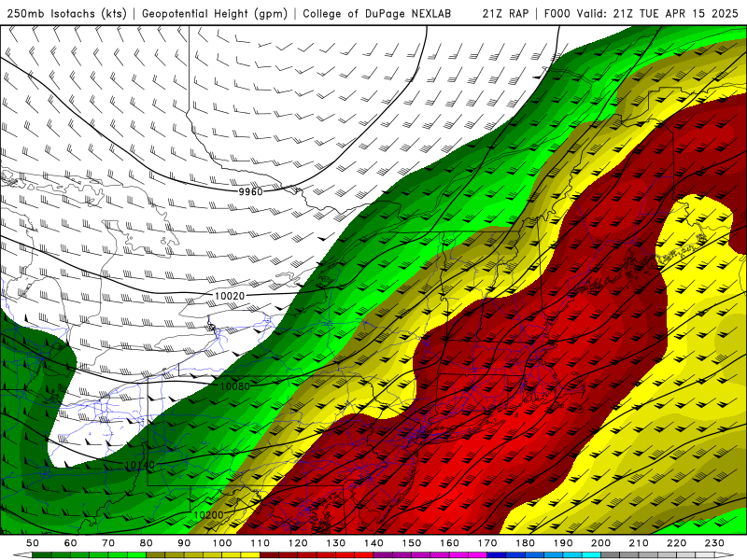This screenshot has height=560, width=747.
Task: Click the 60 value on the color scale
Action: (x=71, y=543)
